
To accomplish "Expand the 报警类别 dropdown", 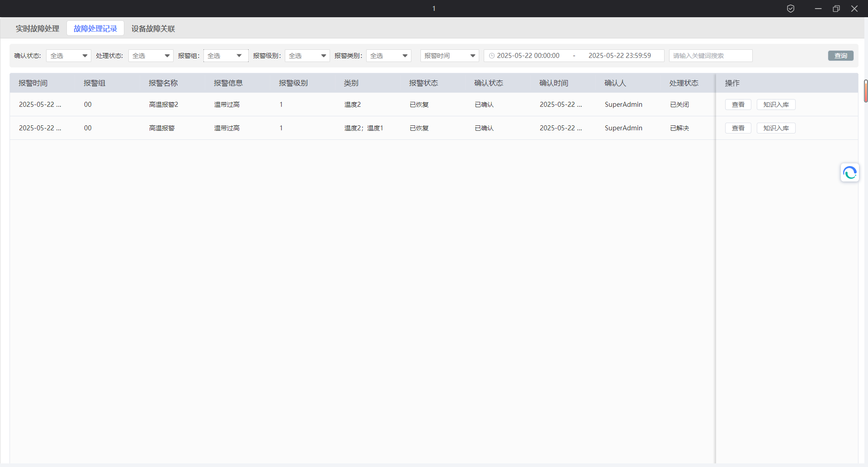I will point(388,56).
